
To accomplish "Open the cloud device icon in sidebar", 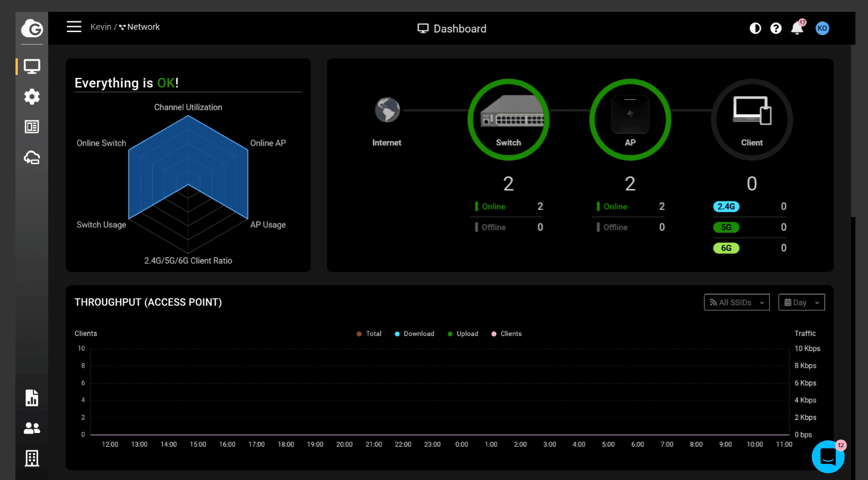I will (x=32, y=157).
